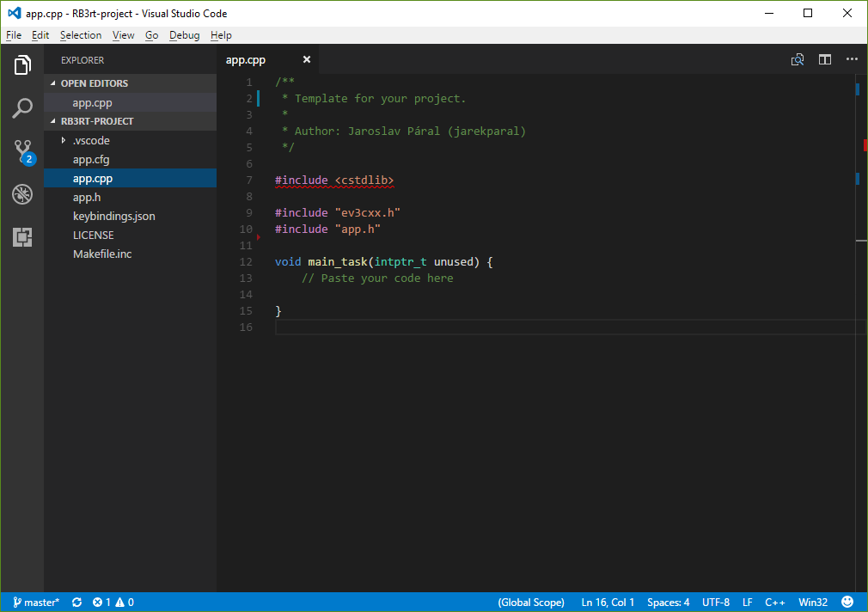Click the Visual Studio Code logo in title bar
Screen dimensions: 868x612
15,13
